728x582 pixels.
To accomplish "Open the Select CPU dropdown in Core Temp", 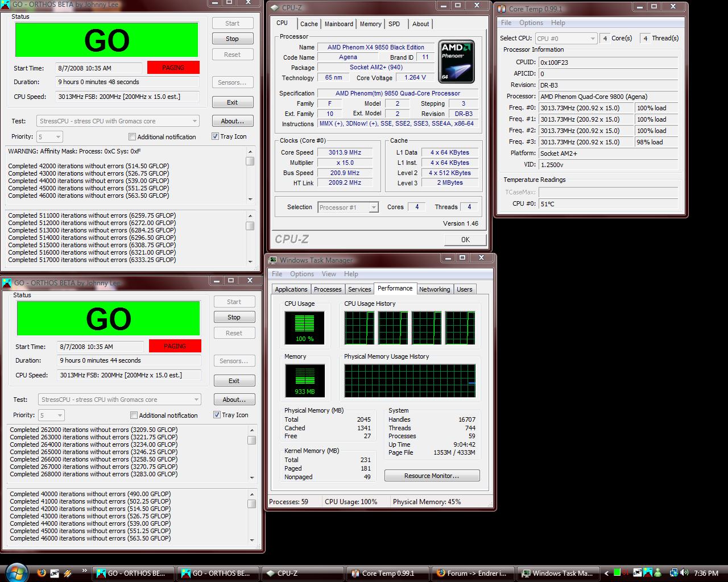I will [566, 38].
